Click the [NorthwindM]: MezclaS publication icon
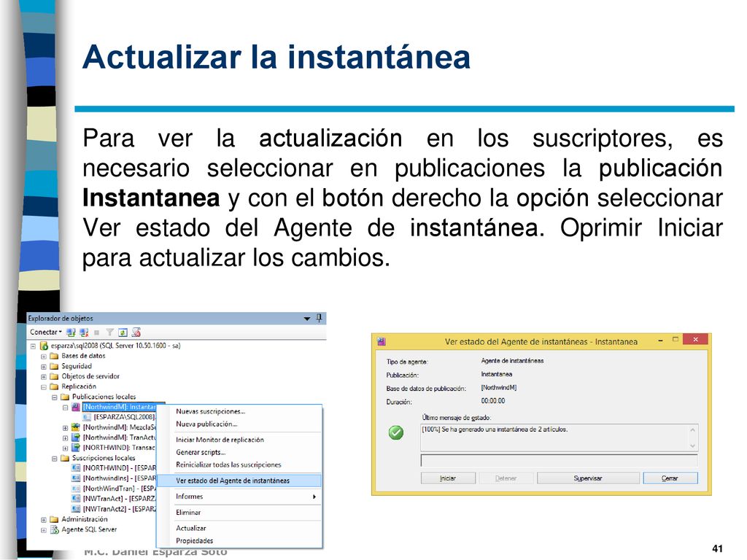747x560 pixels. click(x=76, y=427)
